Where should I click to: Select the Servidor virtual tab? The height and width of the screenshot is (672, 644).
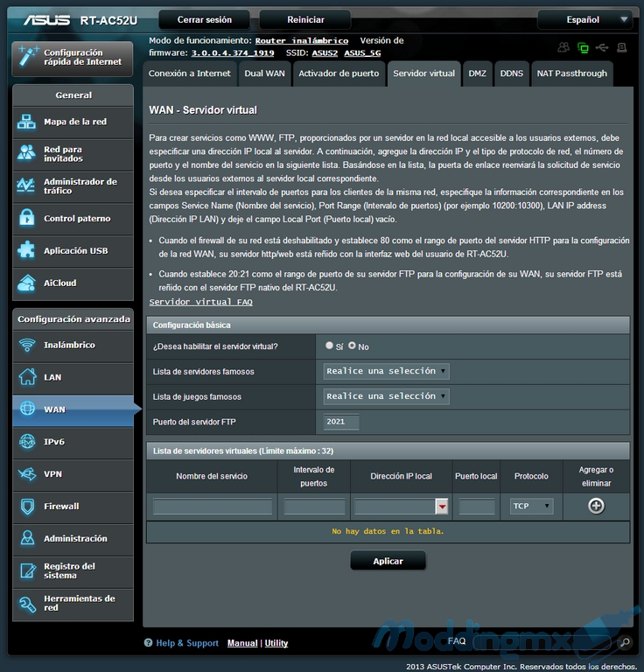424,73
